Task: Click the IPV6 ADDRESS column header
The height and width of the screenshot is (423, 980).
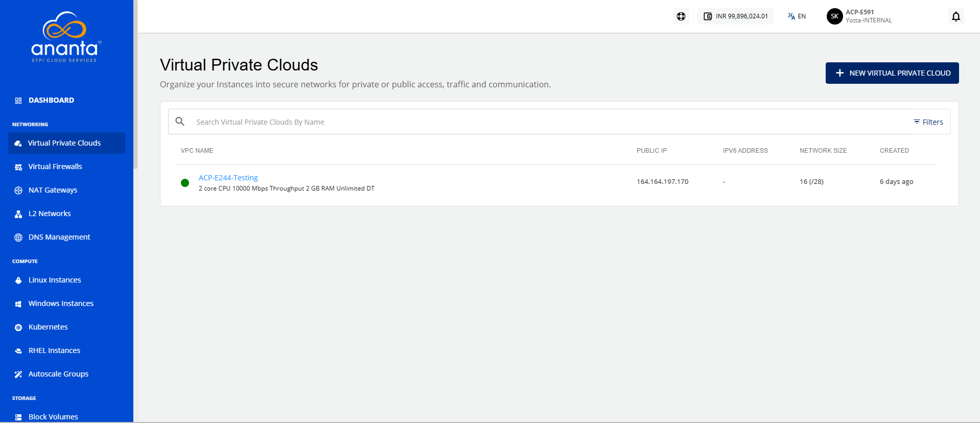Action: (x=745, y=151)
